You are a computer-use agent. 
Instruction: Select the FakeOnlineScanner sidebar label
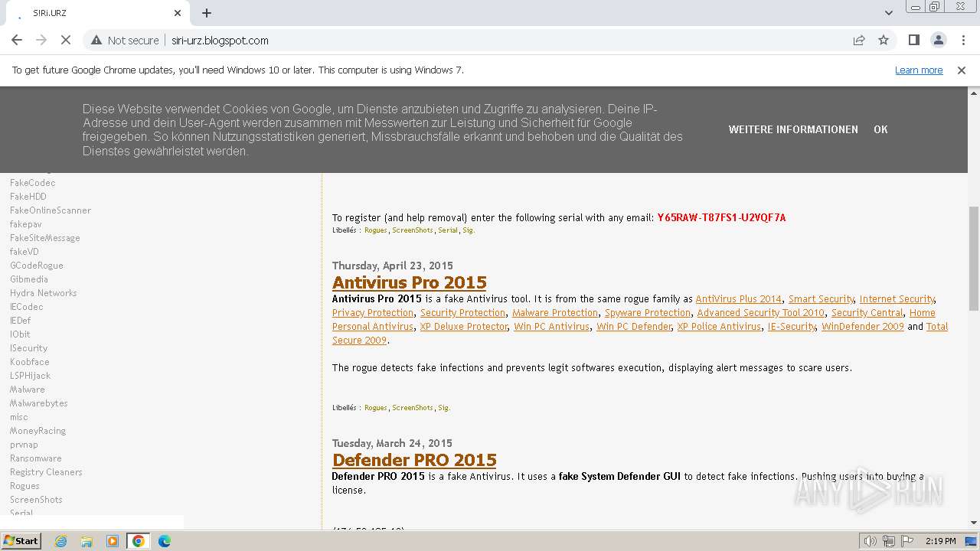[50, 210]
